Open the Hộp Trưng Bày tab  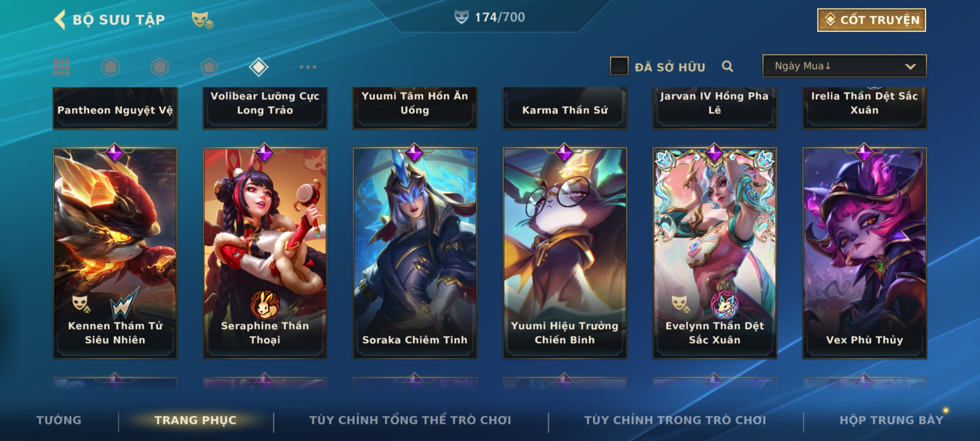(x=891, y=420)
